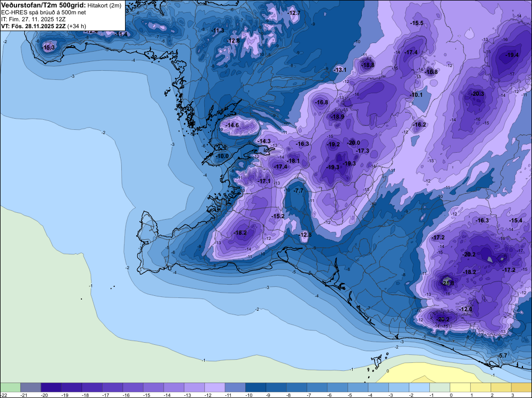Click legend scale label -12
This screenshot has height=398, width=532.
point(207,395)
